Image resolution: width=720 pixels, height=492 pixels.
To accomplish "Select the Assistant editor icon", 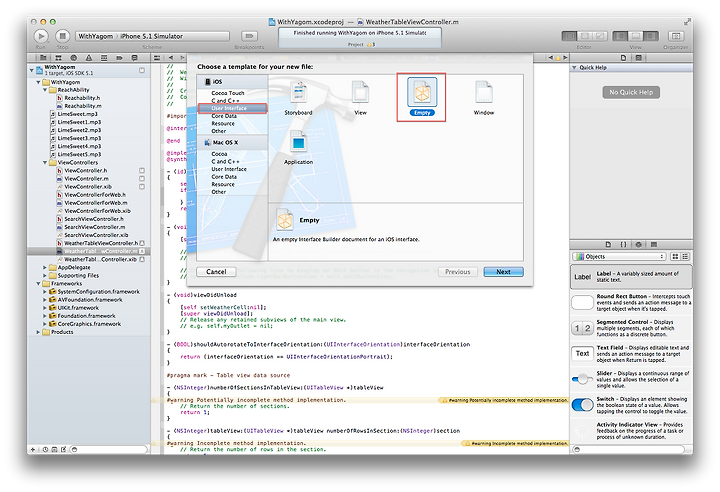I will [x=585, y=36].
